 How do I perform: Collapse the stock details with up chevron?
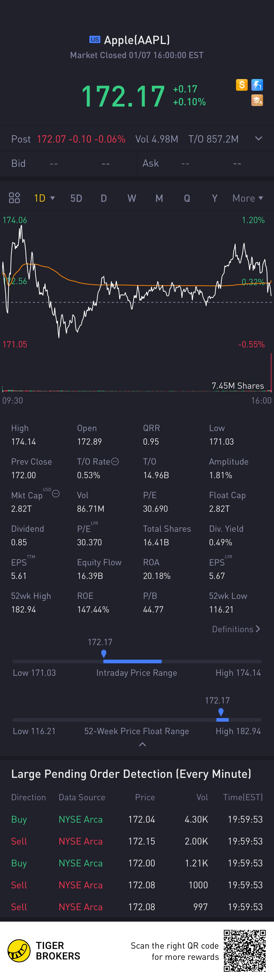[142, 745]
